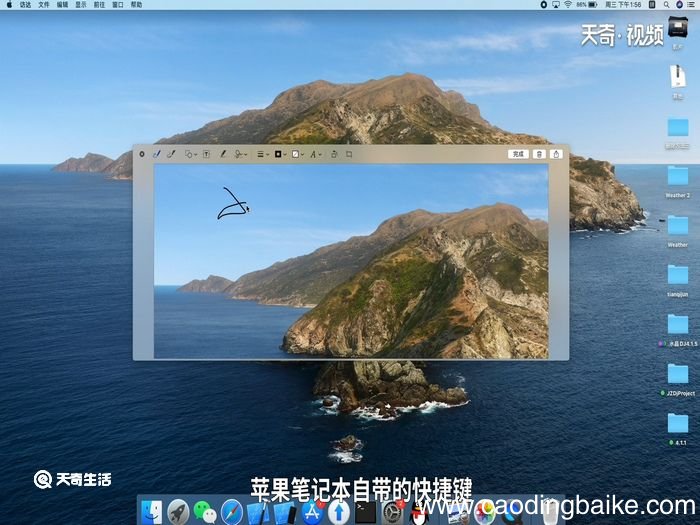Open the 访达 (Finder) menu
700x525 pixels.
pos(25,4)
